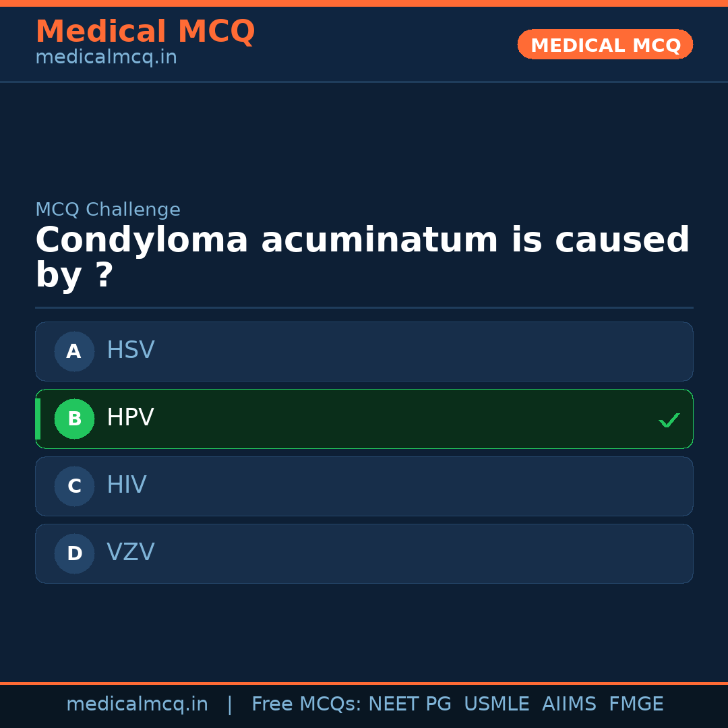728x728 pixels.
Task: Click the orange Medical MCQ header title
Action: click(x=145, y=32)
